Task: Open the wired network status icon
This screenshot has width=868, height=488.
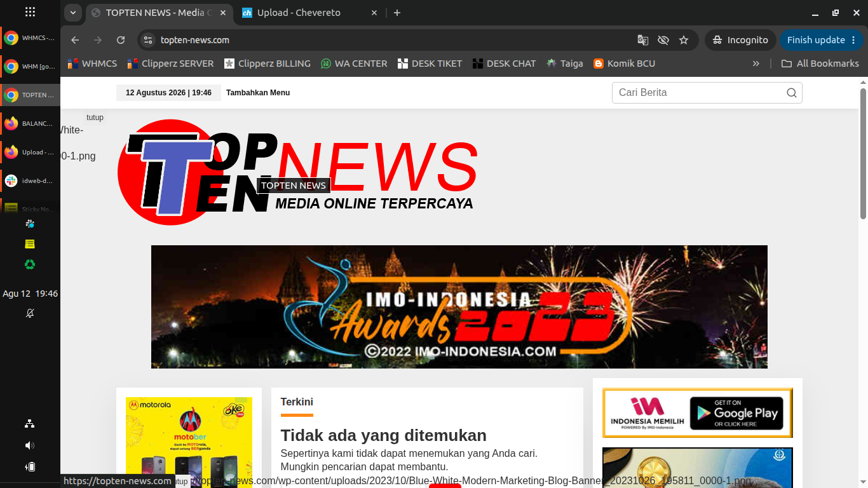Action: [30, 424]
